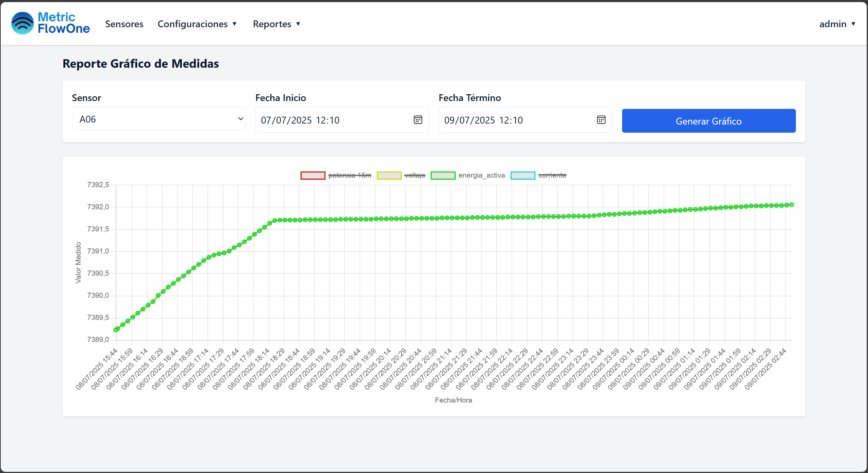The height and width of the screenshot is (473, 868).
Task: Enable the voltaje legend series
Action: pos(415,175)
